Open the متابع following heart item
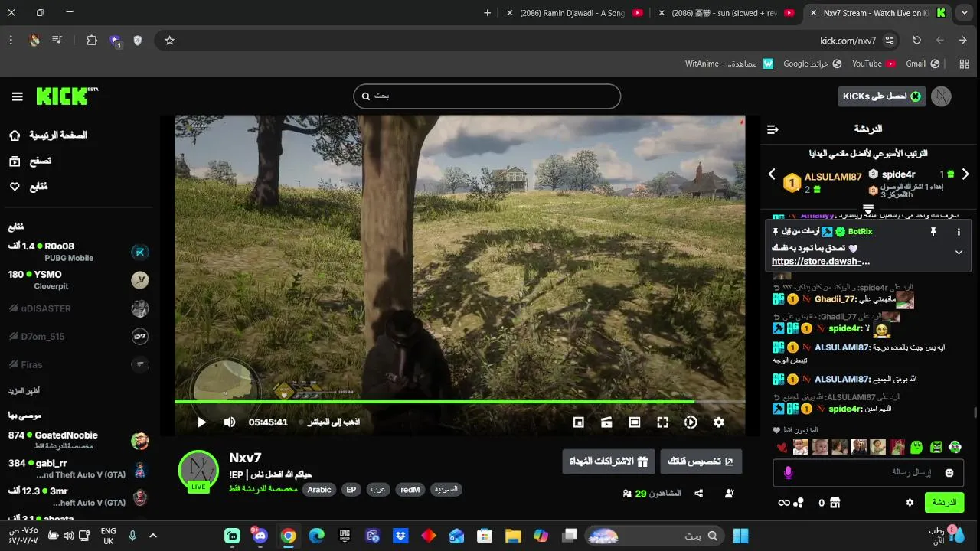The height and width of the screenshot is (551, 980). 28,186
